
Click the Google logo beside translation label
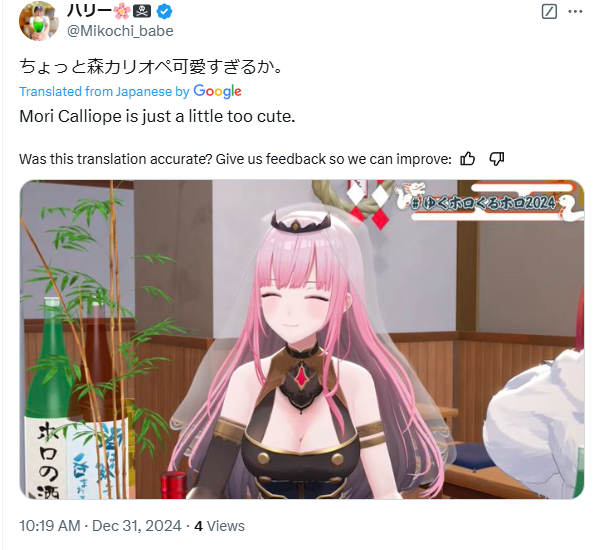[217, 92]
